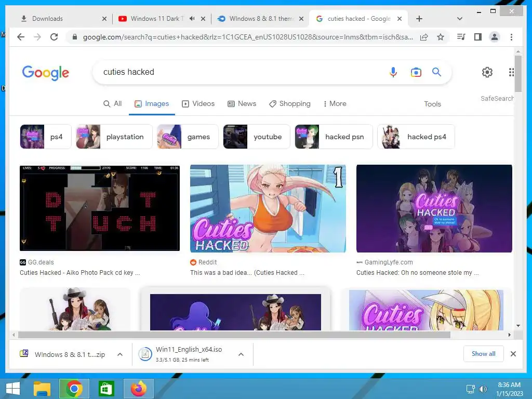Filter results with hacked ps4 chip
Screen dimensions: 532x399
tap(416, 137)
